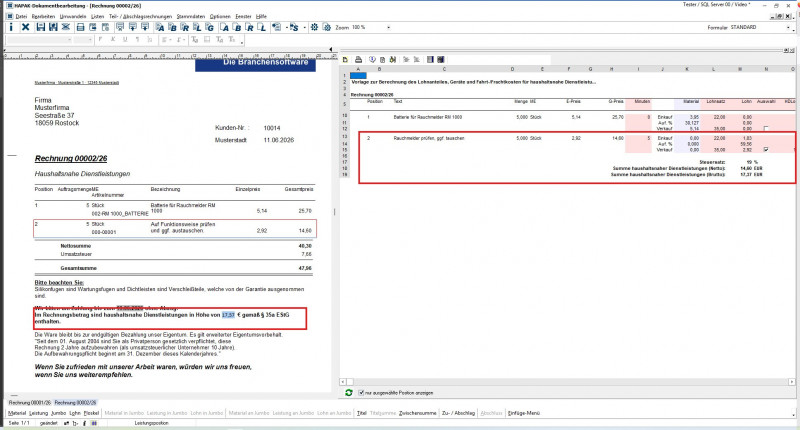Click 'Batterie für Rauchmelder RM 1000' spreadsheet cell

(428, 117)
